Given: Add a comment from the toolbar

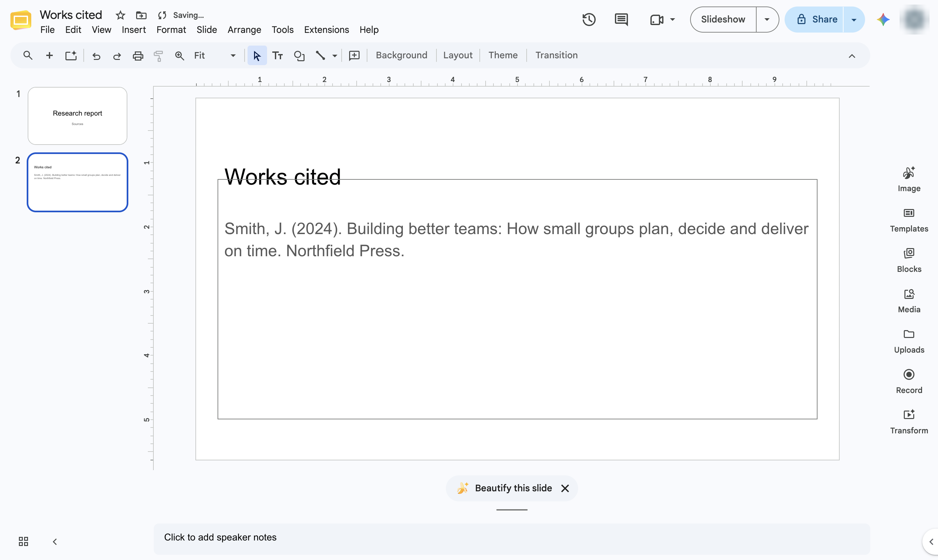Looking at the screenshot, I should pyautogui.click(x=354, y=55).
